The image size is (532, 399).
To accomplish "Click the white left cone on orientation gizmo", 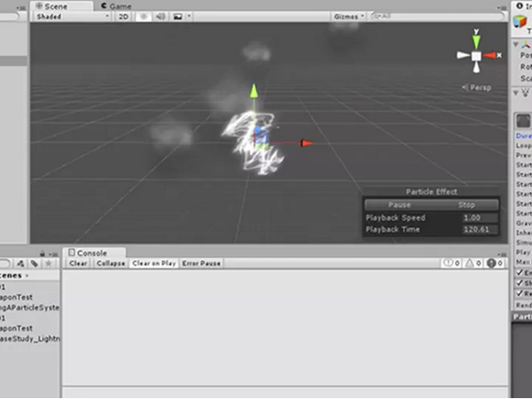I will click(463, 55).
